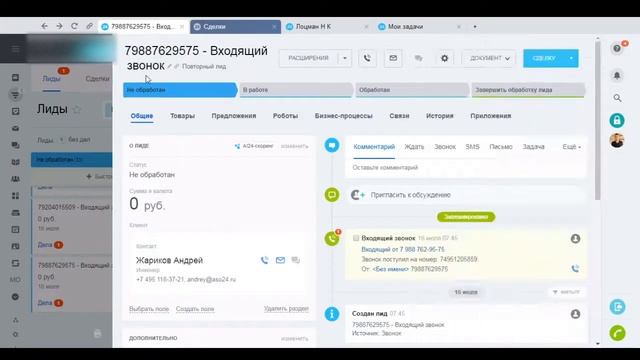Click the email envelope icon in lead header
This screenshot has height=360, width=640.
tap(393, 58)
